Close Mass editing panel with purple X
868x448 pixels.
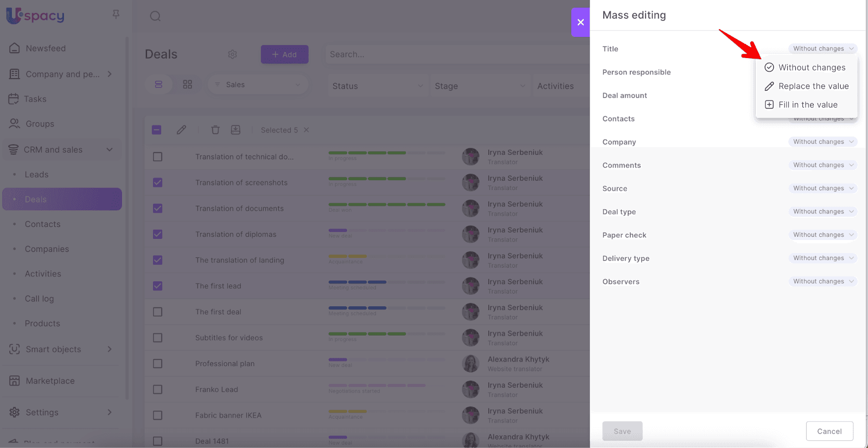[580, 22]
